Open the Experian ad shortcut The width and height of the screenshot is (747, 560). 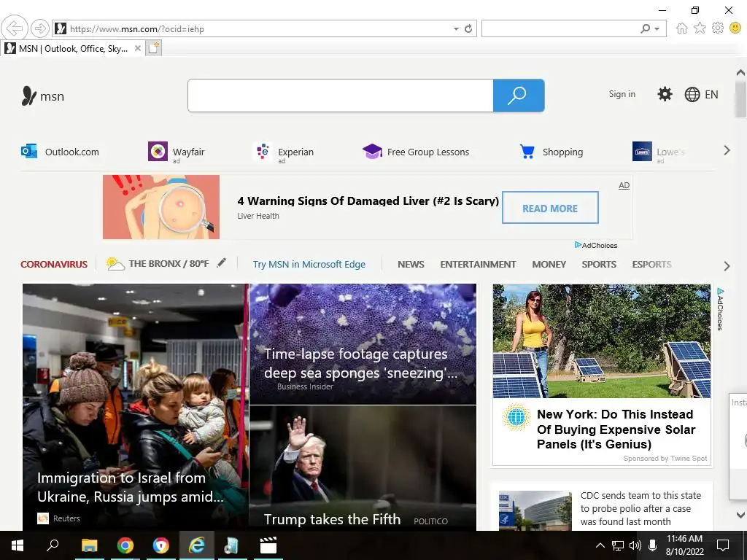point(284,152)
